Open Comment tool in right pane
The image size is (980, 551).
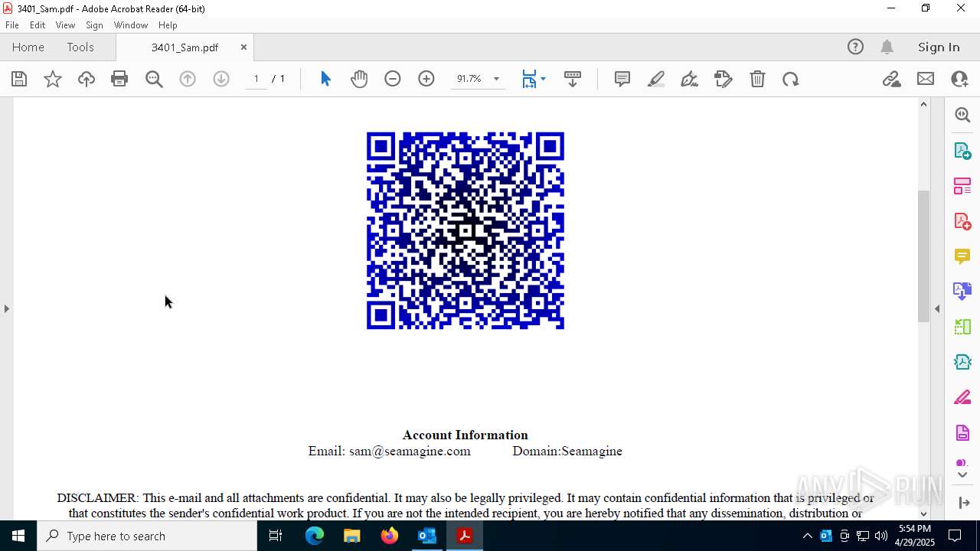pyautogui.click(x=962, y=256)
